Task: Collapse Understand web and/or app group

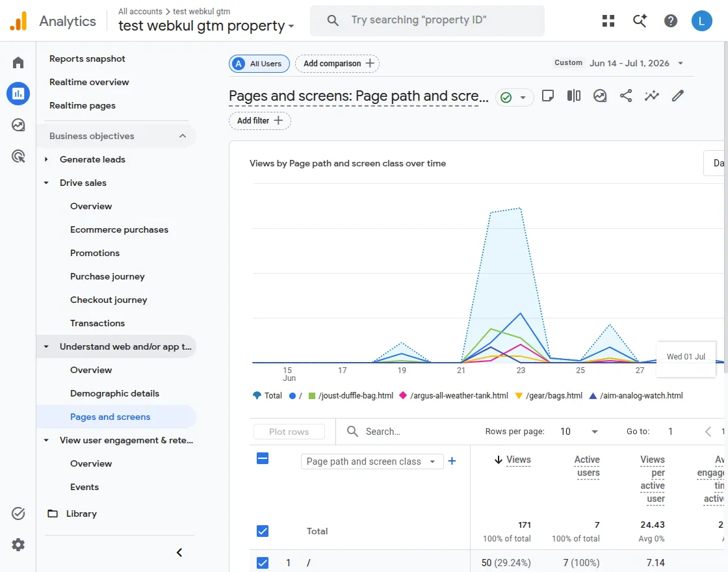Action: (46, 347)
